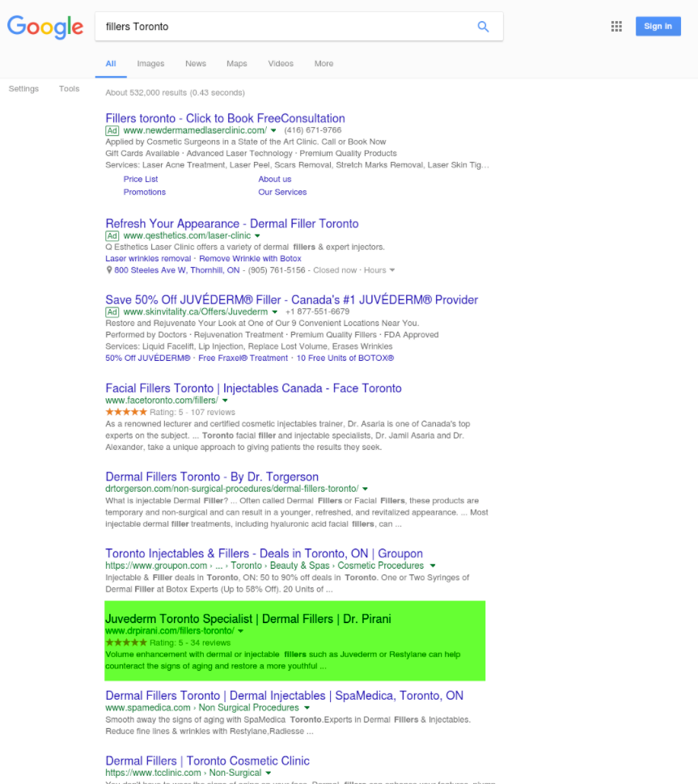
Task: Select the All search tab
Action: (x=111, y=64)
